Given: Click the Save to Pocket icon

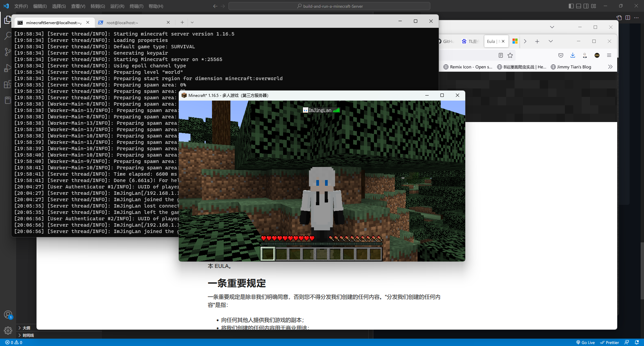Looking at the screenshot, I should coord(560,55).
